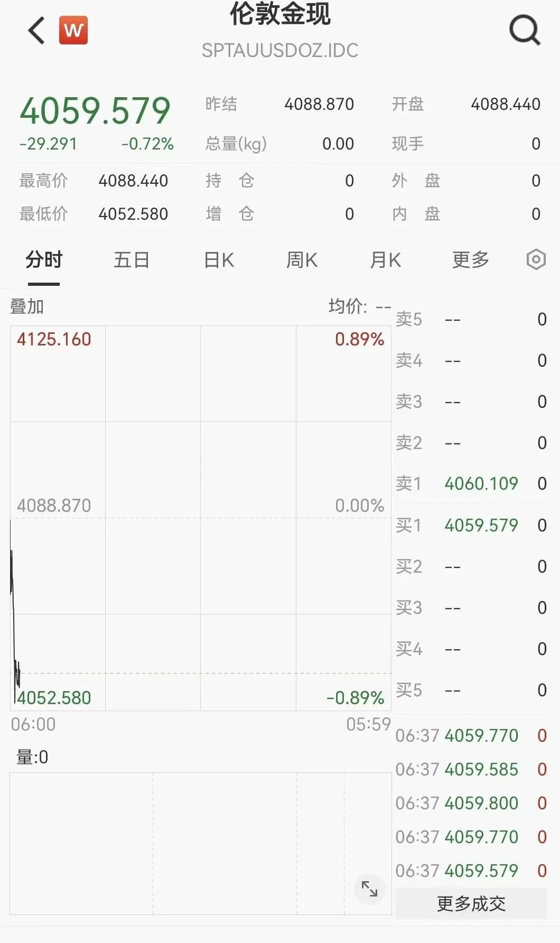560x943 pixels.
Task: Tap the 伦敦金现 title
Action: click(280, 14)
